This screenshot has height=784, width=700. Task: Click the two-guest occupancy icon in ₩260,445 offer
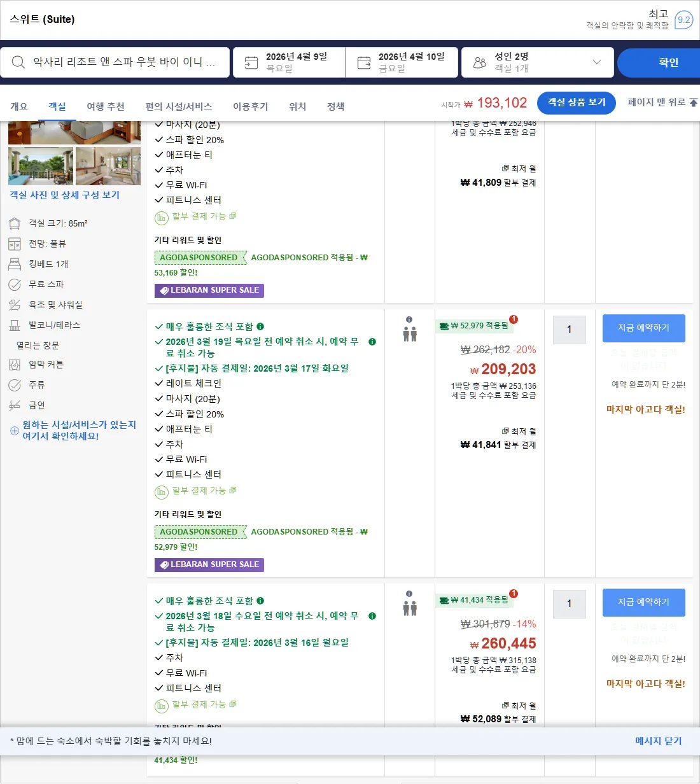point(410,608)
